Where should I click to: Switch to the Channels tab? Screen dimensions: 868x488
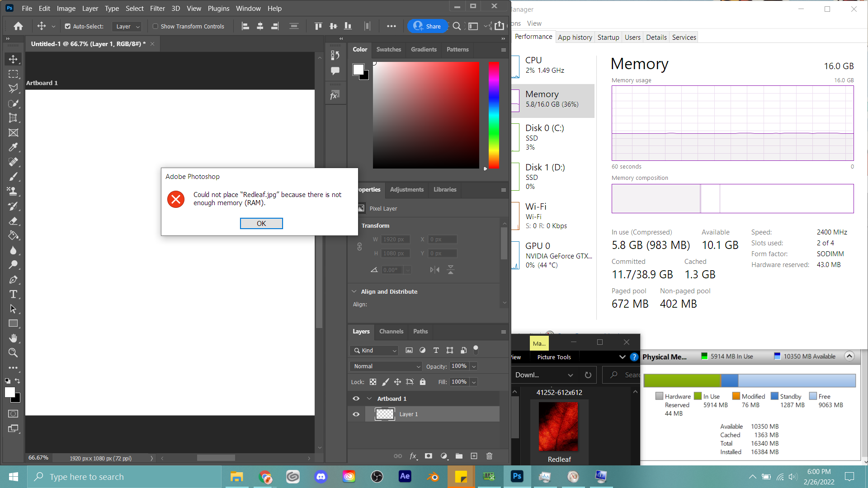click(391, 331)
